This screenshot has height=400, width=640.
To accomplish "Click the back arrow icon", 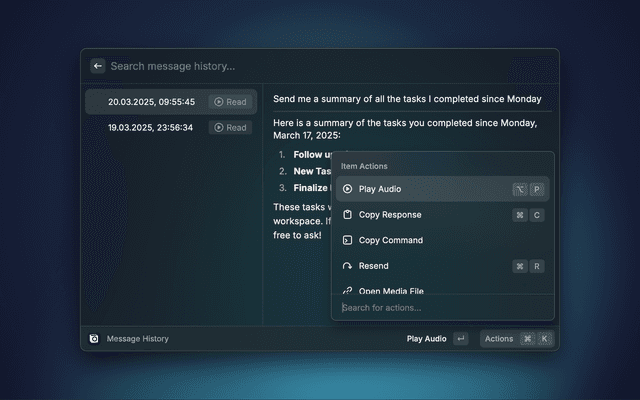I will 98,66.
